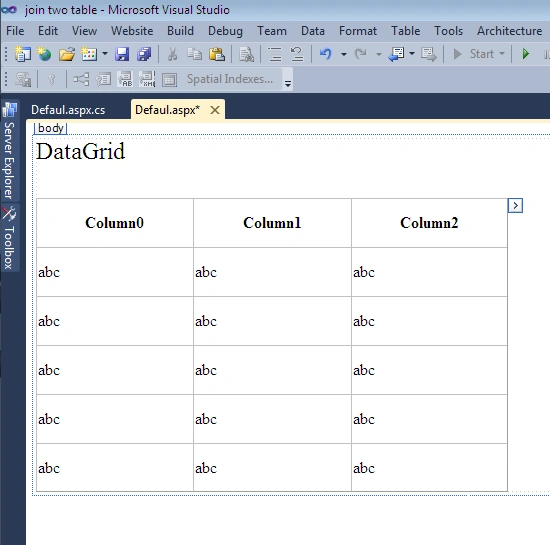Click the Spatial Indexes button
550x545 pixels.
pyautogui.click(x=230, y=79)
